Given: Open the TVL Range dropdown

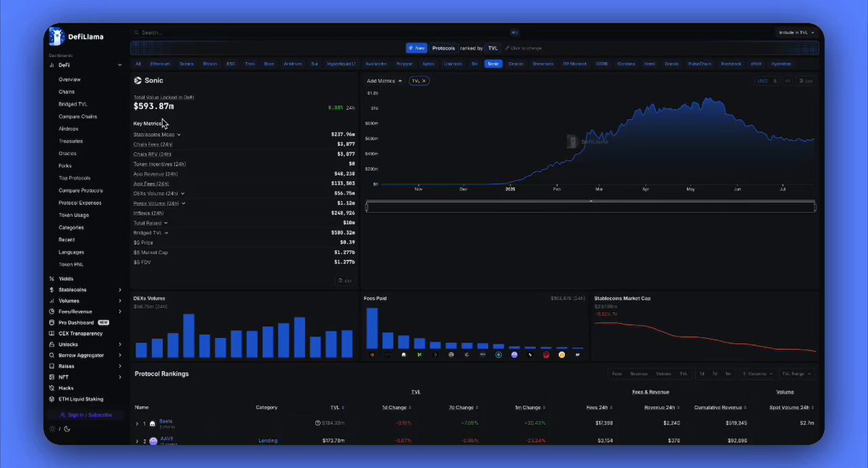Looking at the screenshot, I should (x=796, y=374).
